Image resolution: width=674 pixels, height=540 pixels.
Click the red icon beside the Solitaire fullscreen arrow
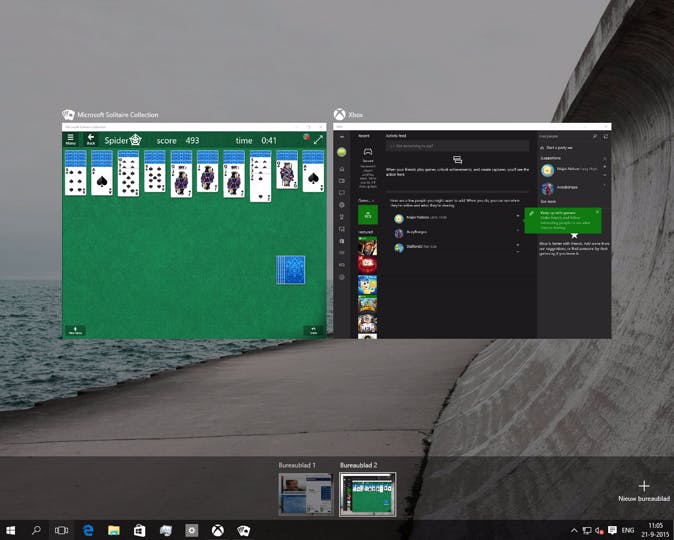(x=306, y=137)
